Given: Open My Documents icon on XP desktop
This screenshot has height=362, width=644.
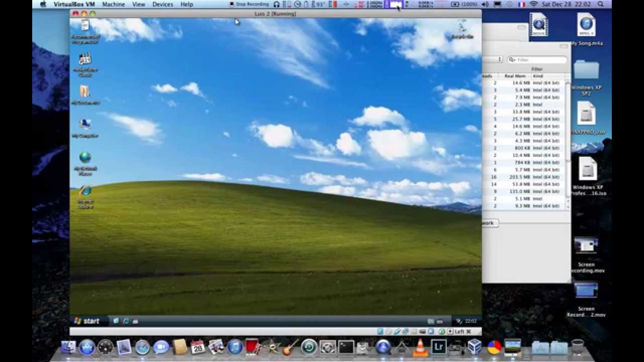Looking at the screenshot, I should click(x=85, y=95).
